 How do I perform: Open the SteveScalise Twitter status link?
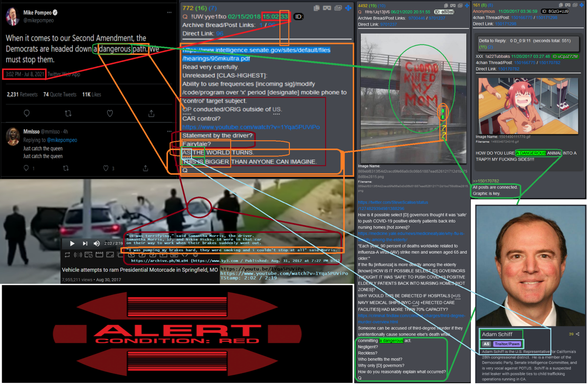point(393,205)
